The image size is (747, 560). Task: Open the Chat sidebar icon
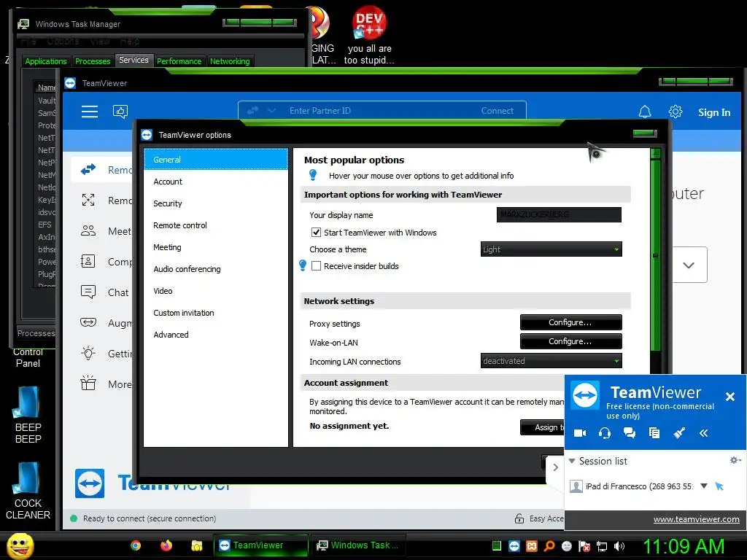[x=88, y=292]
